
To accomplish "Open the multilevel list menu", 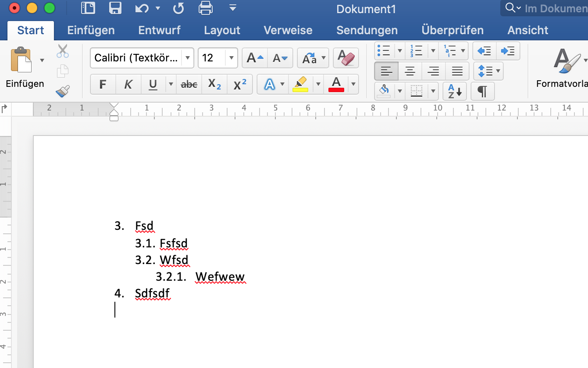I will tap(453, 51).
